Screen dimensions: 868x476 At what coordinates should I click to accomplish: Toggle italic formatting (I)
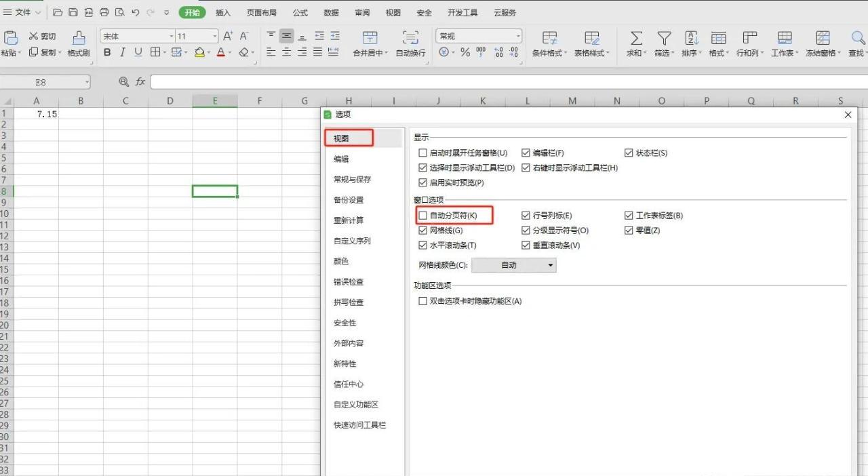tap(122, 52)
